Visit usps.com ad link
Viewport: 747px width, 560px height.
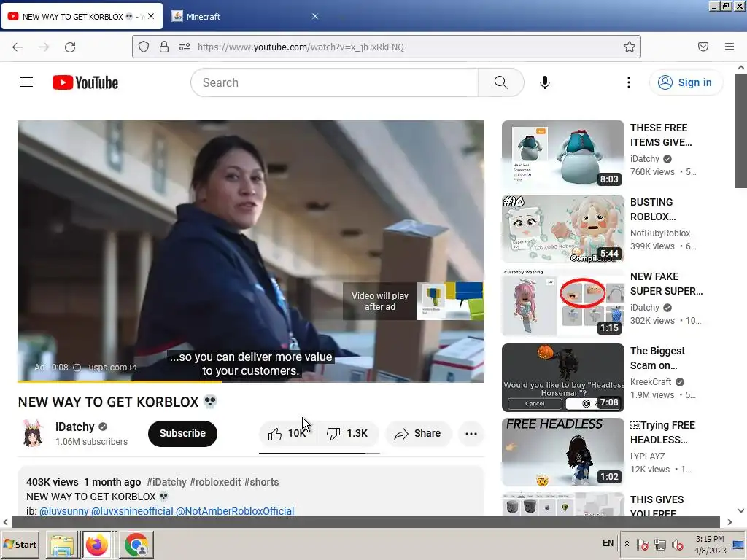point(112,367)
